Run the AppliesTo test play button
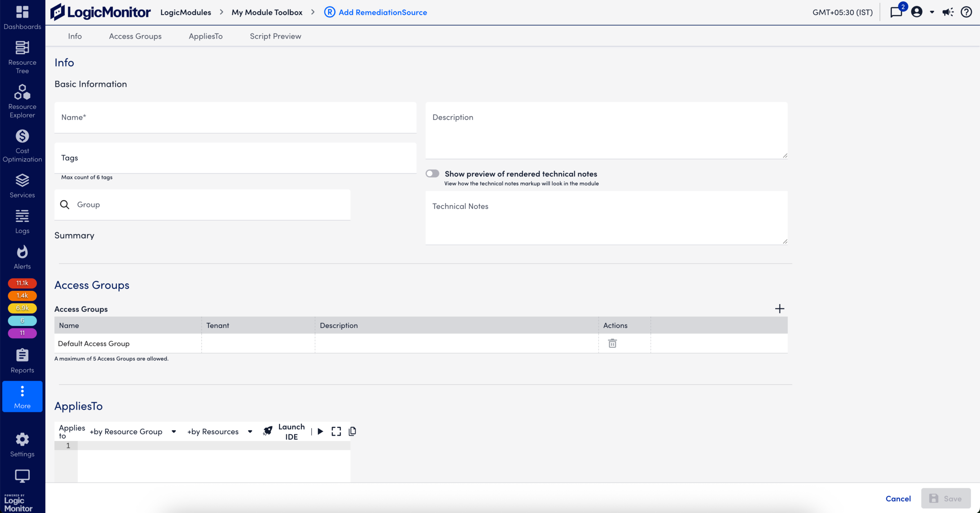The image size is (980, 513). 320,431
